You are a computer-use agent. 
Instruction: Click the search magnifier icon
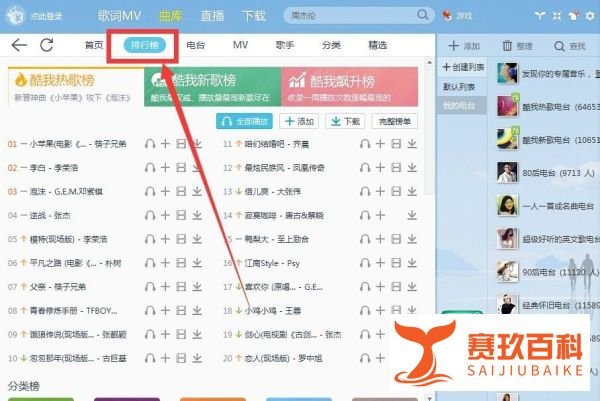[x=422, y=15]
